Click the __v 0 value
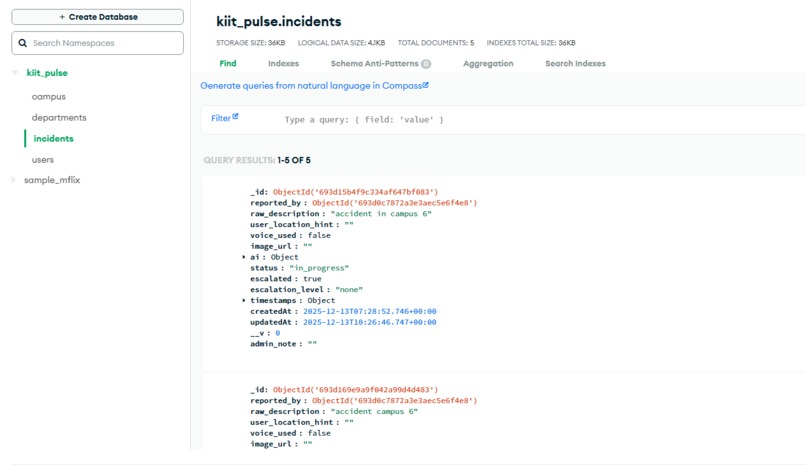The height and width of the screenshot is (465, 806). (278, 333)
